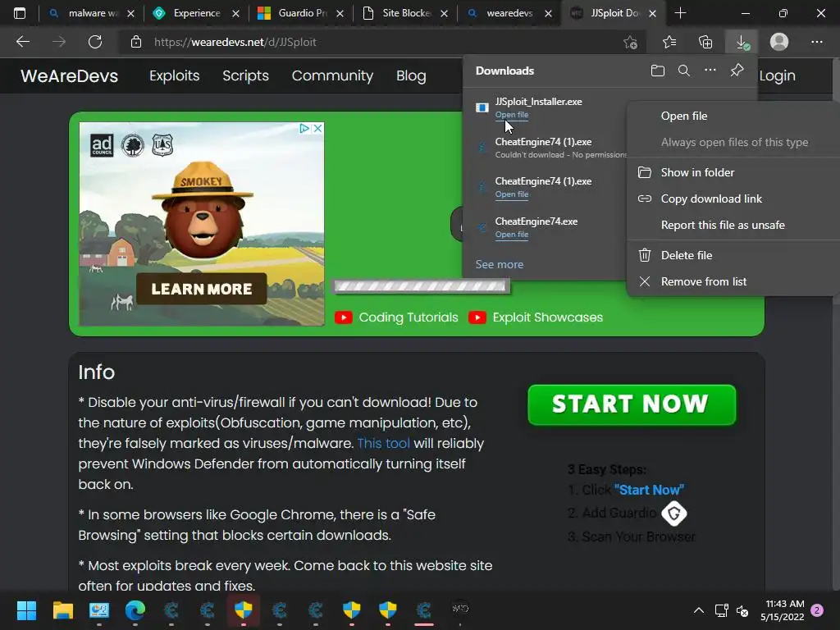
Task: Search downloads with magnifier icon
Action: pos(684,71)
